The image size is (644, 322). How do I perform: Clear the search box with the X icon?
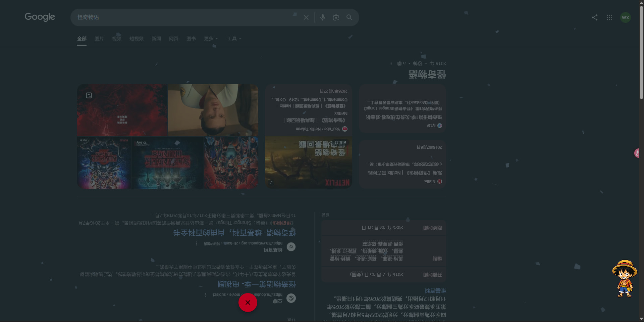coord(306,17)
